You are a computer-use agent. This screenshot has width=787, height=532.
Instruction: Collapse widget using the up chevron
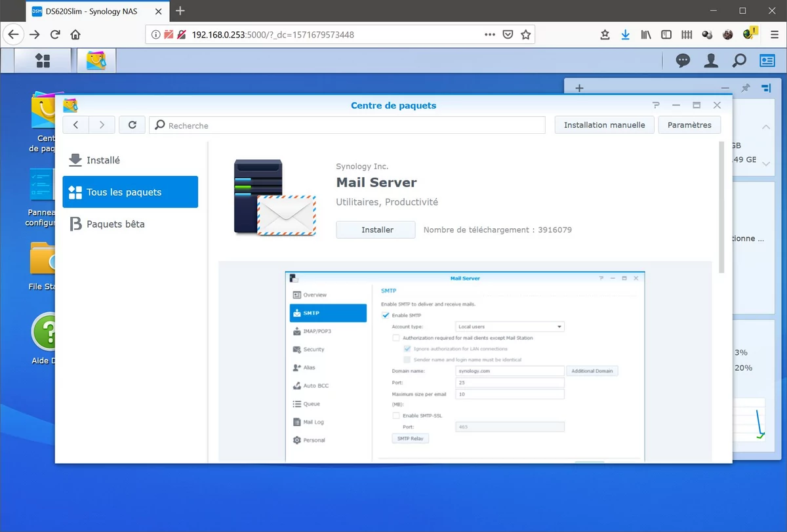click(x=765, y=127)
